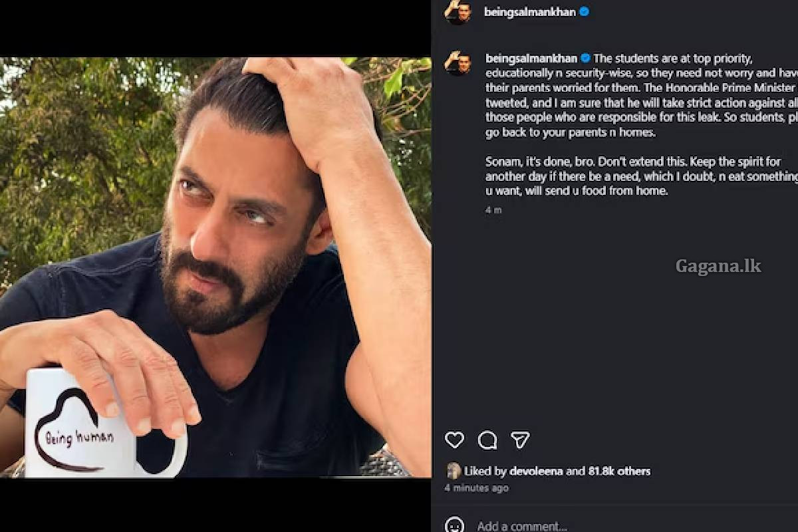Like the post with the heart icon
Image resolution: width=798 pixels, height=532 pixels.
[454, 440]
